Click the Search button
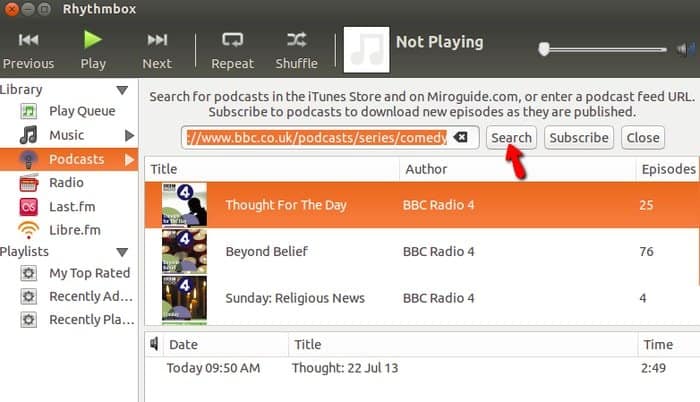700x402 pixels. pyautogui.click(x=511, y=138)
